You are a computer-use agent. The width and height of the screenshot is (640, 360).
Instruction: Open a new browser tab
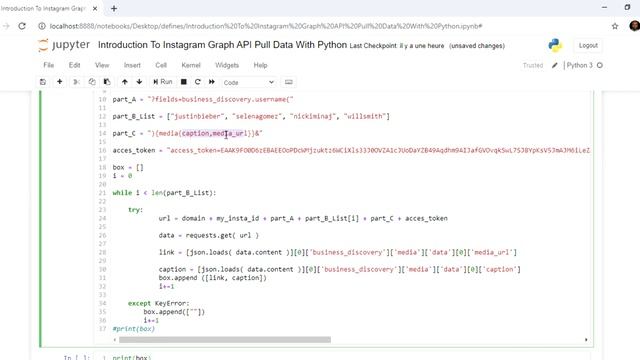pyautogui.click(x=114, y=8)
